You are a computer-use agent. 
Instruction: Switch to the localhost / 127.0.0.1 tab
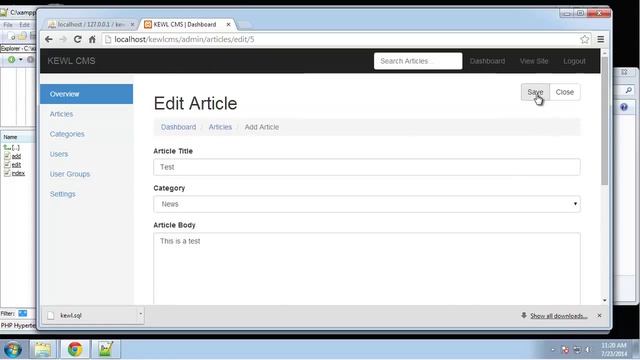pyautogui.click(x=91, y=24)
